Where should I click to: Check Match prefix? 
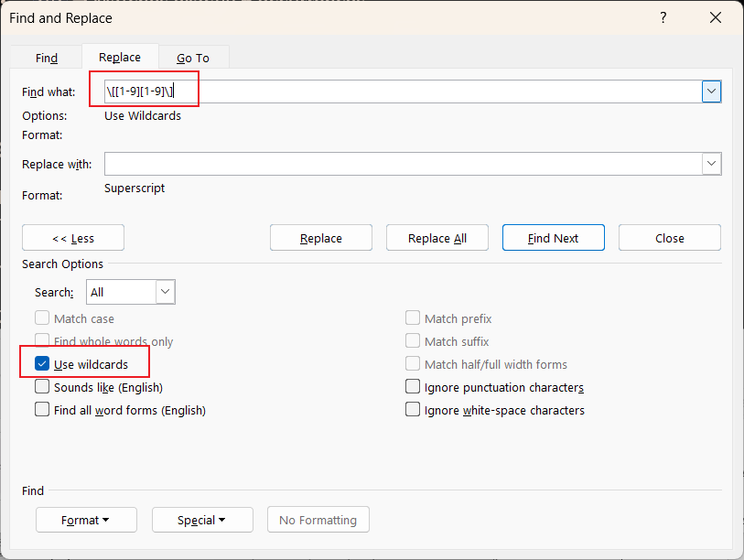412,318
